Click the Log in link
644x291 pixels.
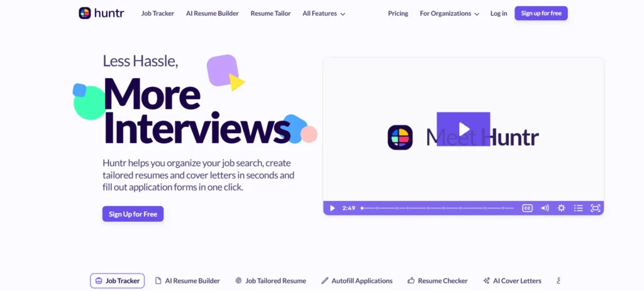[499, 14]
